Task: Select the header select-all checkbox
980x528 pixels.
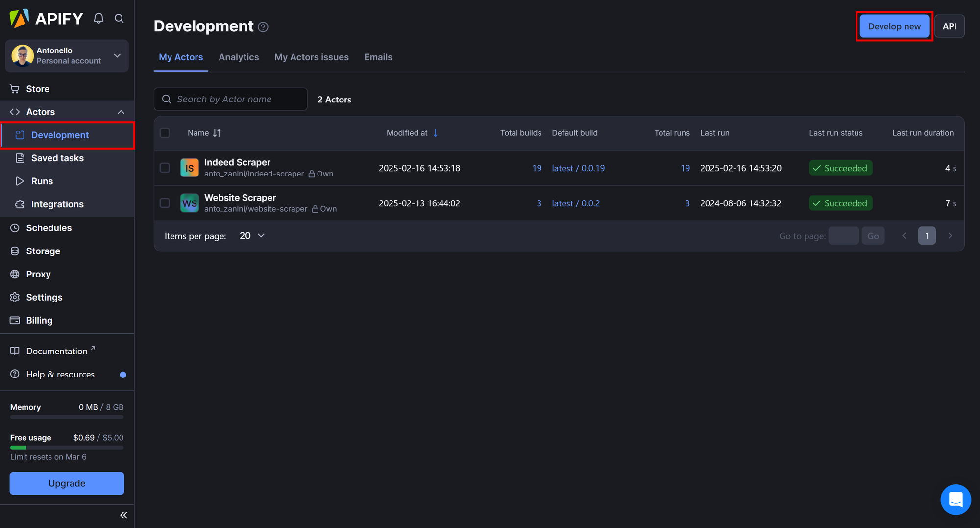Action: (165, 133)
